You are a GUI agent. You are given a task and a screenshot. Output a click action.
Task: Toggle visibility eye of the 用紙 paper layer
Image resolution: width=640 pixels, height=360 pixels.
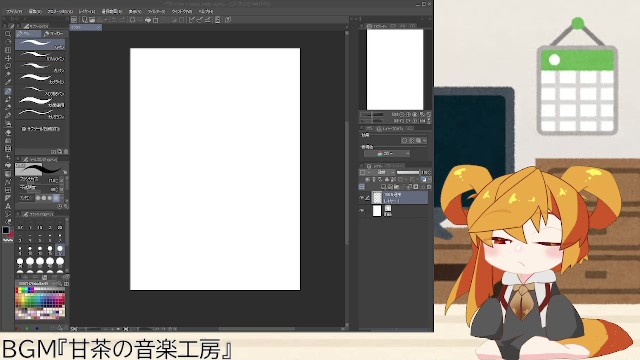tap(362, 211)
